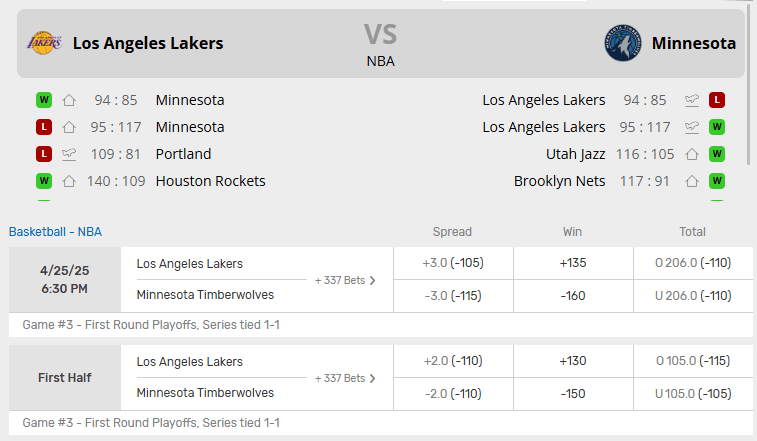The width and height of the screenshot is (757, 441).
Task: Click red L badge beside 95:117 Minnesota result
Action: tap(44, 127)
